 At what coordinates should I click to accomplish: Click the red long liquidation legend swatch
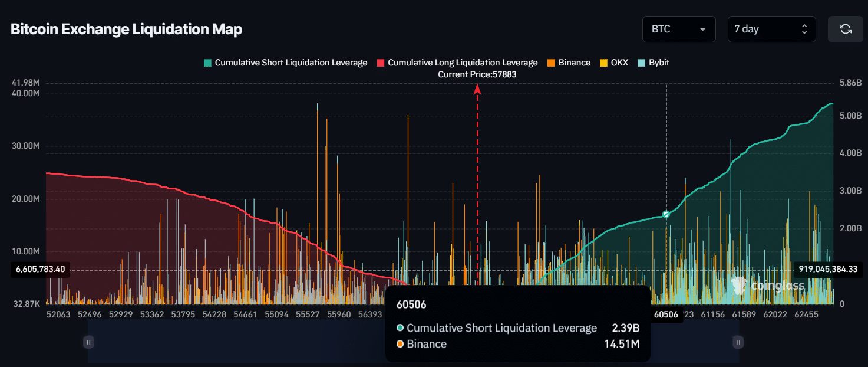coord(381,63)
